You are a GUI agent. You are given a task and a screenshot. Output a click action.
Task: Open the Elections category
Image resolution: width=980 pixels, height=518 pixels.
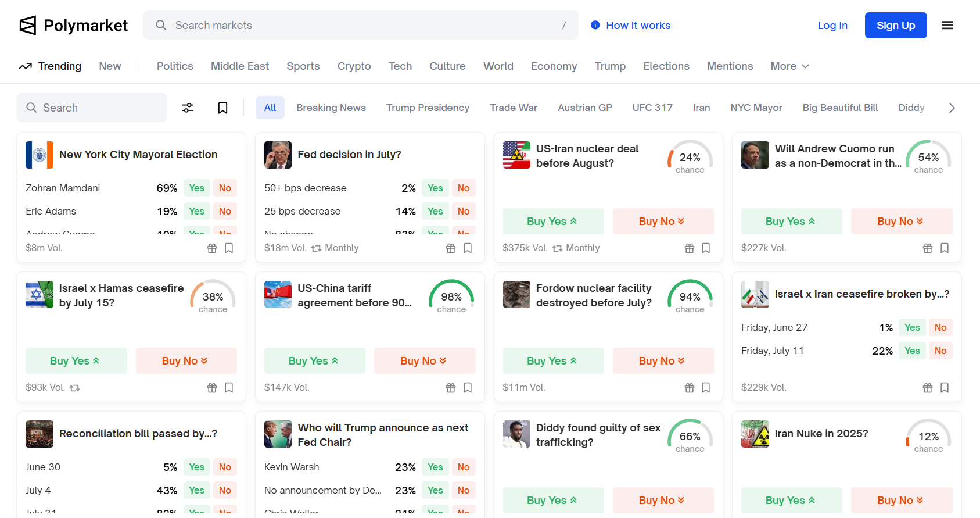click(x=666, y=66)
